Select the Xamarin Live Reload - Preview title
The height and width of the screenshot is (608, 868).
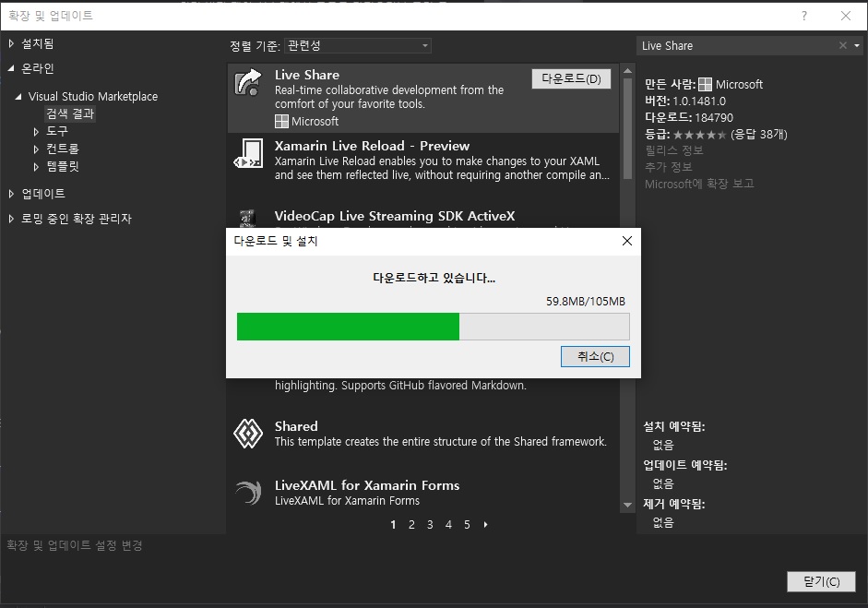point(372,146)
